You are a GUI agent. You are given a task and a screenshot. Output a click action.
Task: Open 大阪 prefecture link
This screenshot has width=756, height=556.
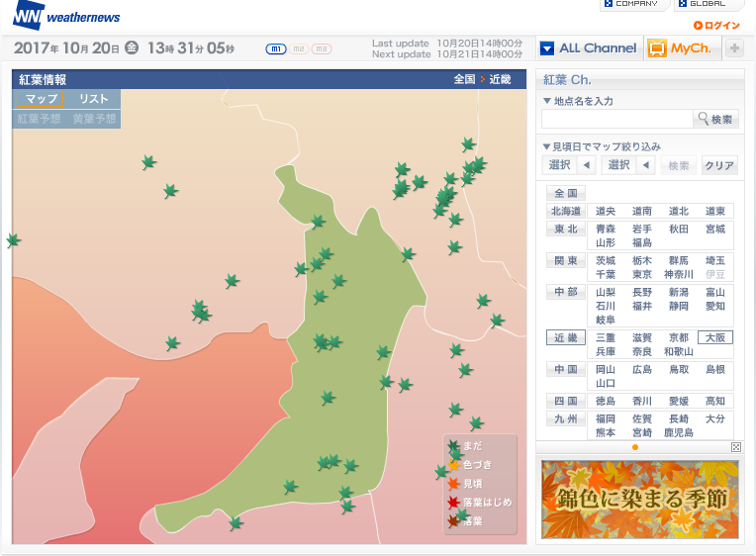pos(715,337)
